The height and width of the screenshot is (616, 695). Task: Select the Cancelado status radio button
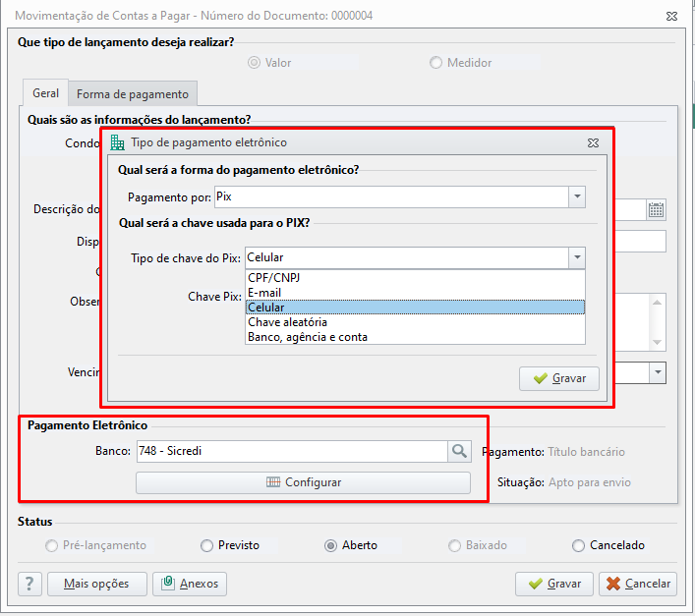point(608,545)
